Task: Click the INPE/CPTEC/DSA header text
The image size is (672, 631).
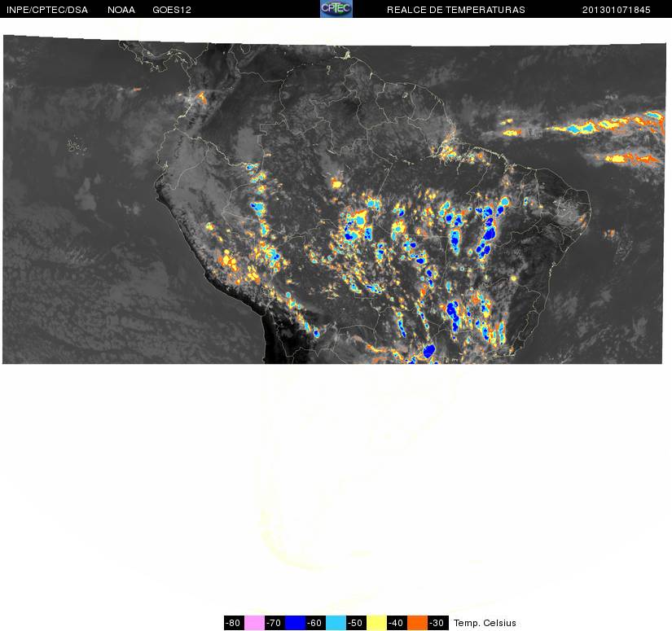Action: pyautogui.click(x=47, y=10)
